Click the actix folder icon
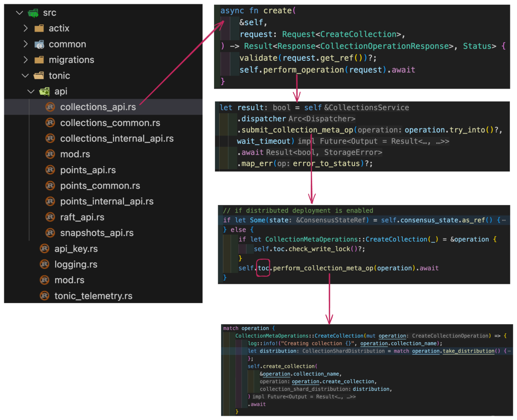 [x=39, y=28]
